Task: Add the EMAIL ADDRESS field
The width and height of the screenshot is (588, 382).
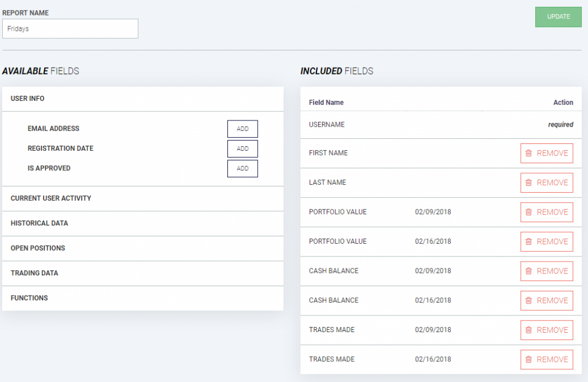Action: (243, 129)
